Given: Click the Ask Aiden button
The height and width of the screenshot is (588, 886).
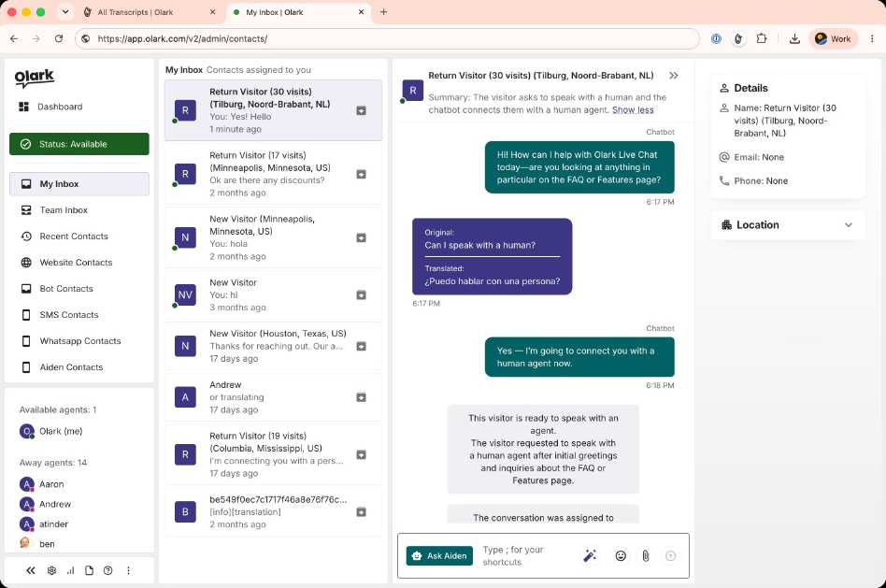Looking at the screenshot, I should (439, 556).
